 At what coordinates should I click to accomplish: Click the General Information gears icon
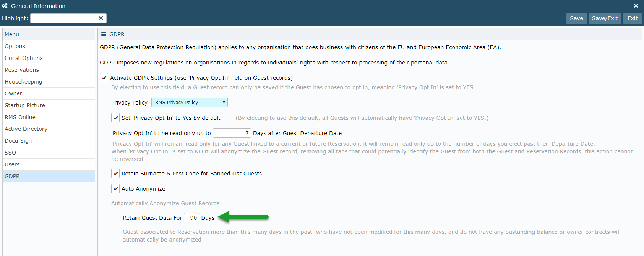tap(5, 6)
